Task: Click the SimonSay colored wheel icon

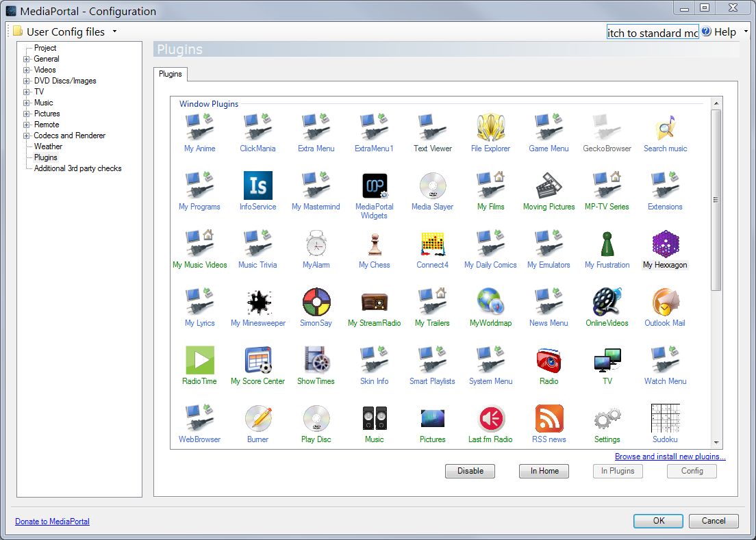Action: pos(316,302)
